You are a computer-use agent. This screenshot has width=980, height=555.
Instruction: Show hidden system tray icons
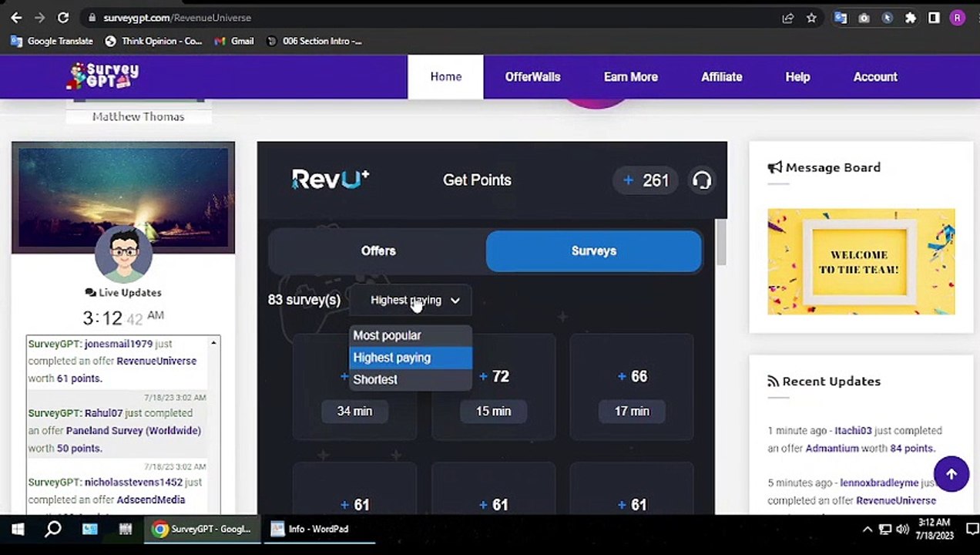(x=867, y=530)
